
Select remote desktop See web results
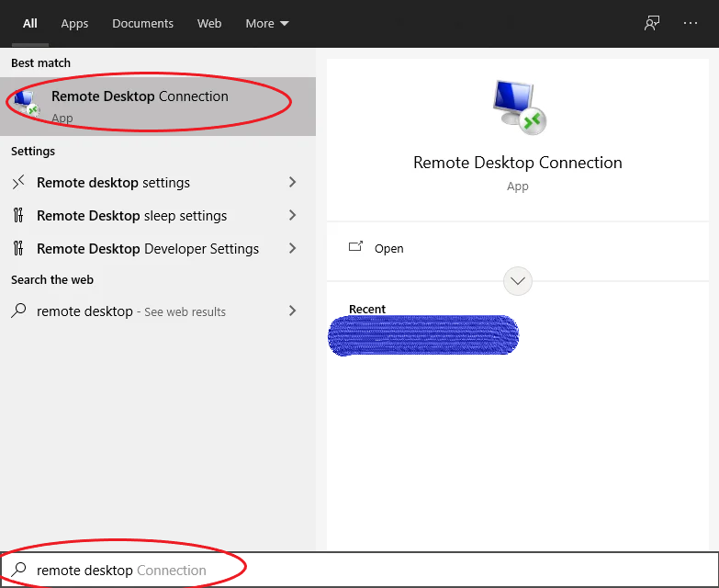click(x=158, y=311)
